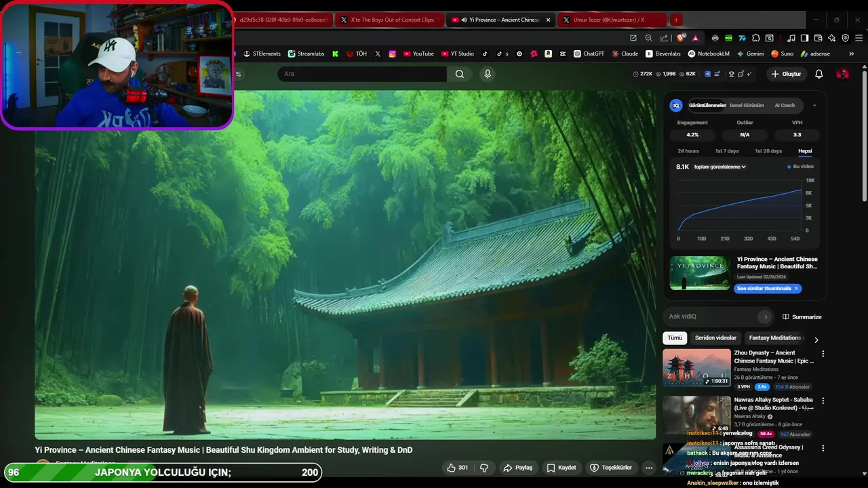Show more filter chips arrow
The height and width of the screenshot is (488, 868).
[x=816, y=340]
